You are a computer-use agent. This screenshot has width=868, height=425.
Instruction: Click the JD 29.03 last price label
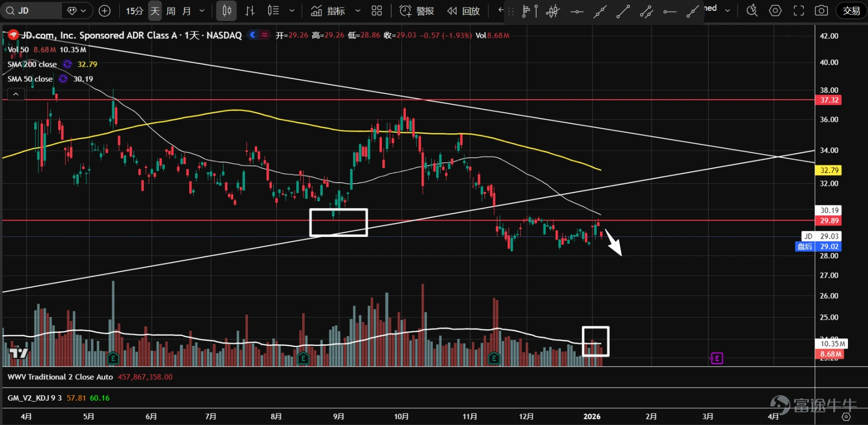(x=821, y=236)
